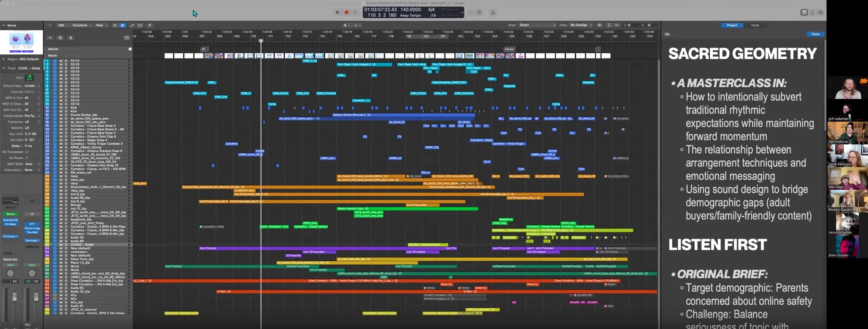Viewport: 868px width, 329px height.
Task: Click the horizontal auto zoom icon
Action: click(x=617, y=25)
